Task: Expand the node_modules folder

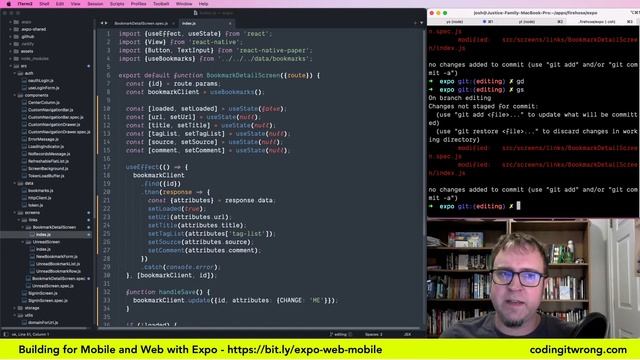Action: (10, 59)
